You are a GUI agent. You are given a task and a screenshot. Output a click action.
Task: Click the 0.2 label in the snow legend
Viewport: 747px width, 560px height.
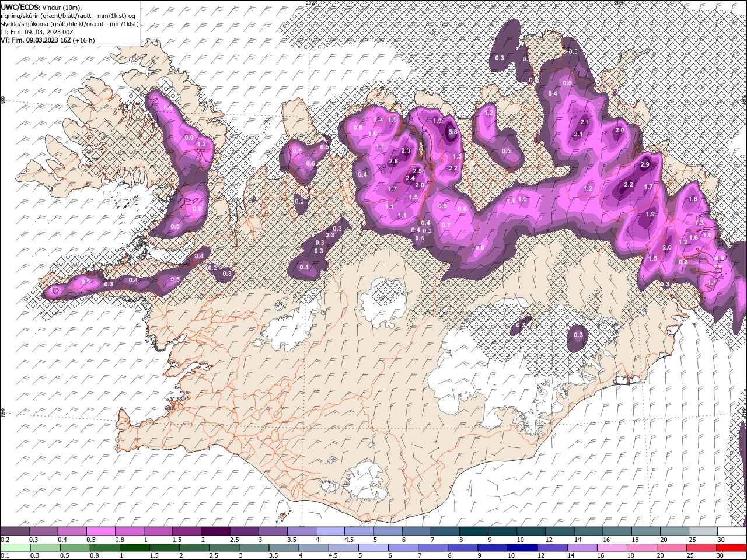pyautogui.click(x=5, y=540)
